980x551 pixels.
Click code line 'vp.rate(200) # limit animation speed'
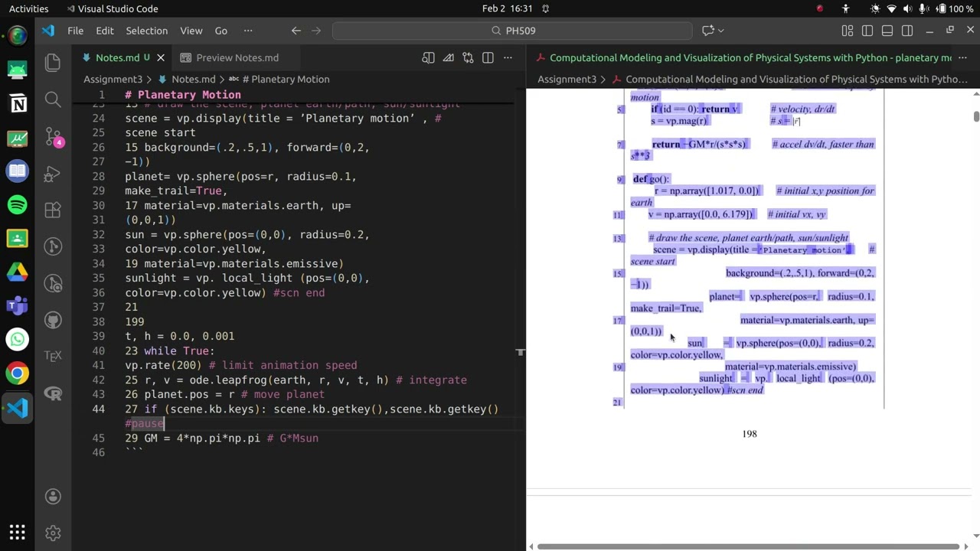tap(241, 365)
